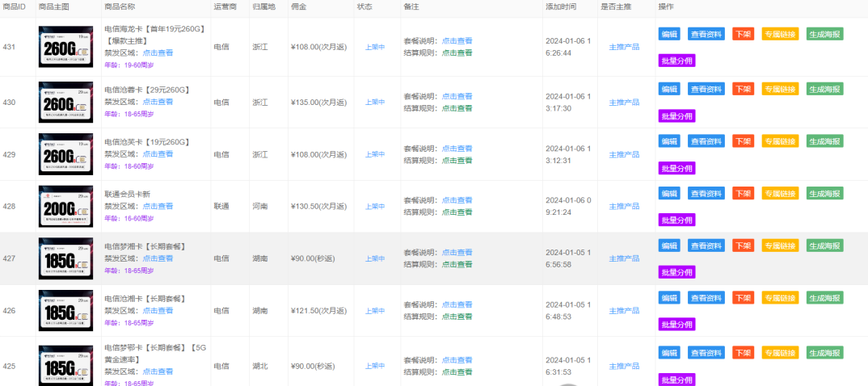The width and height of the screenshot is (868, 386).
Task: Click 编辑 for product 428 联通会员卡新
Action: pos(669,193)
